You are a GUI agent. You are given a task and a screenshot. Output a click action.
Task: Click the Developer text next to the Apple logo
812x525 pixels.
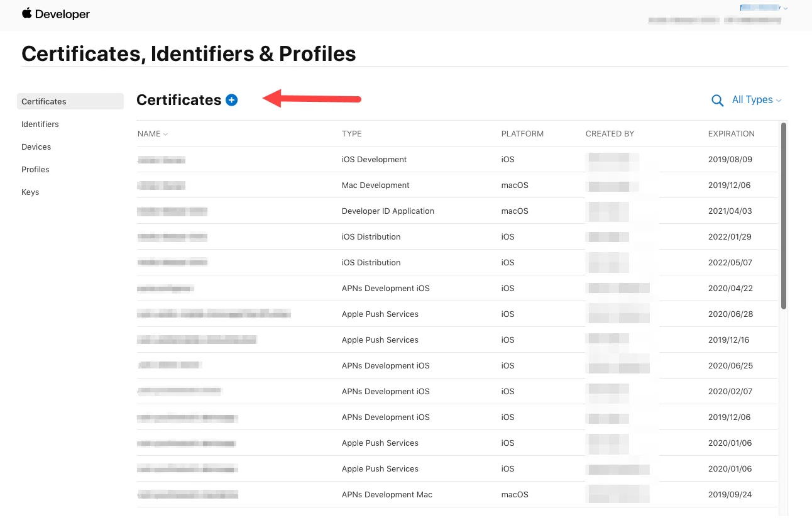(62, 13)
